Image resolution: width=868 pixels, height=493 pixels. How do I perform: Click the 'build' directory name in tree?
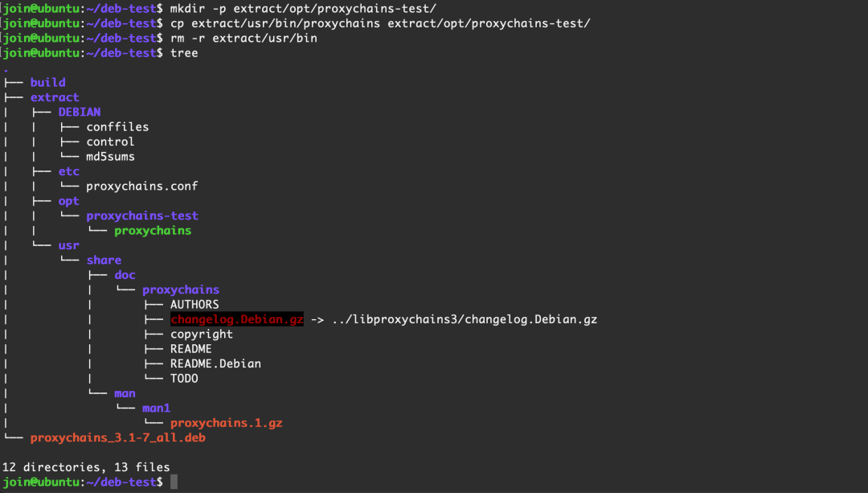(47, 83)
